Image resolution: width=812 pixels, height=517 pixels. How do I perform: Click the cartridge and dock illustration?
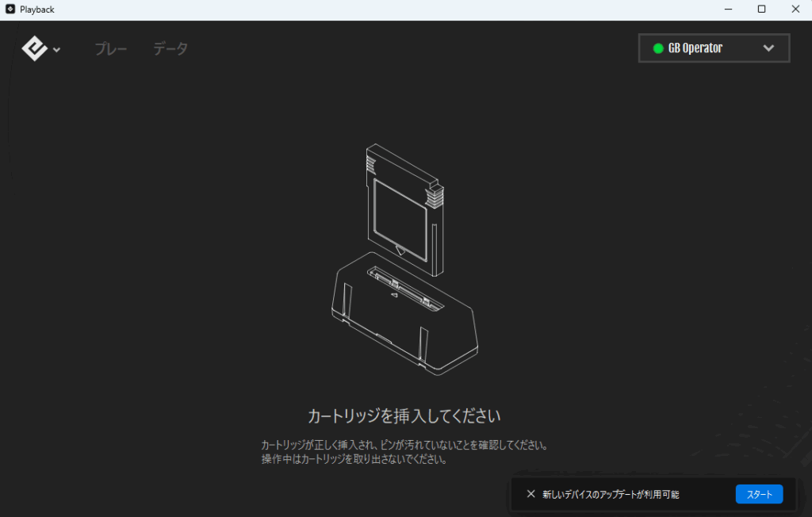pos(404,259)
